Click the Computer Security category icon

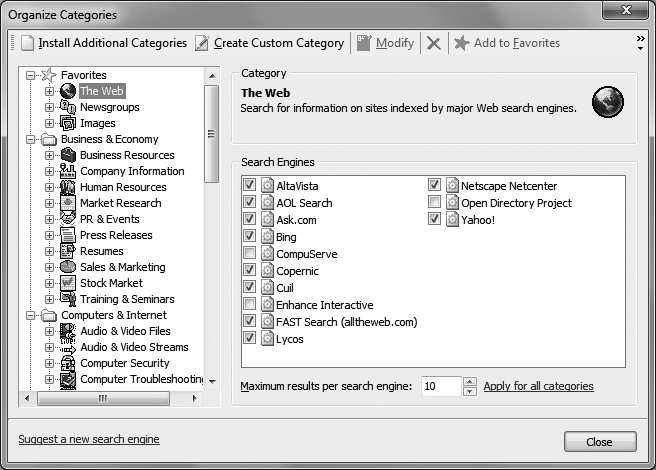click(x=68, y=363)
